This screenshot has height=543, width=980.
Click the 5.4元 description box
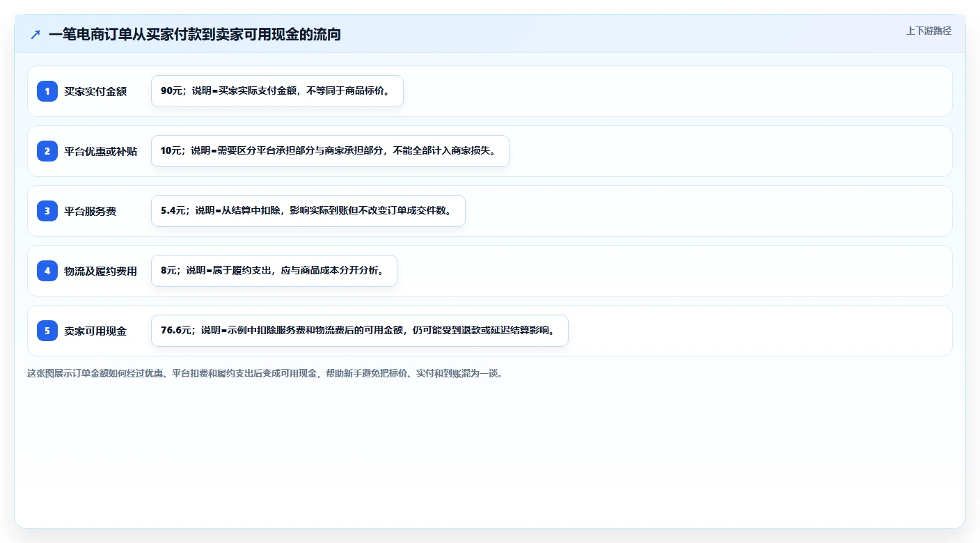pyautogui.click(x=308, y=211)
